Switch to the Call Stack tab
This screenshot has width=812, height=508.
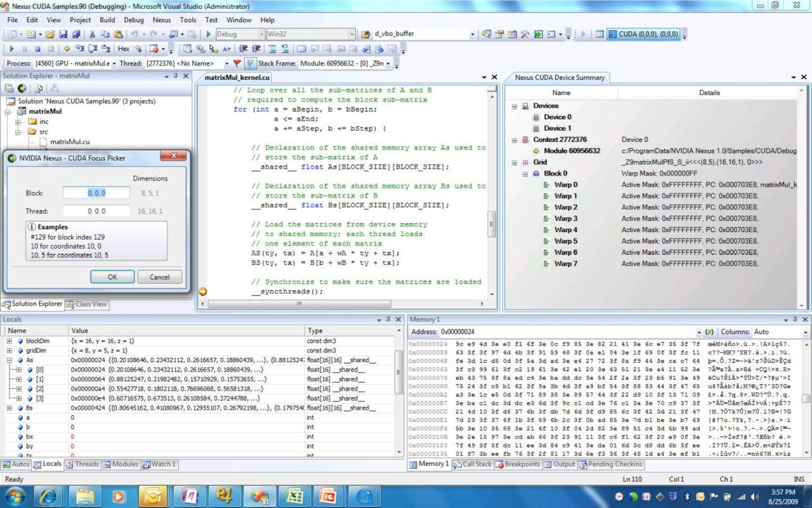coord(472,464)
